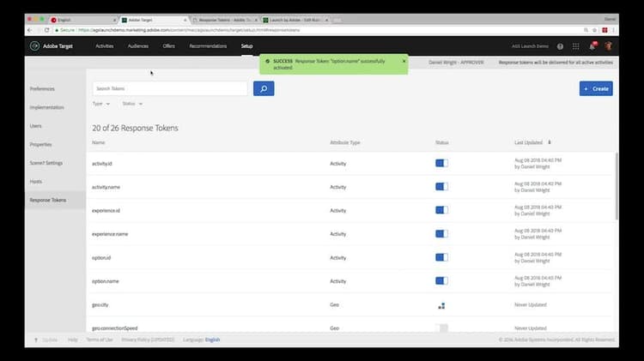Open the Offers menu
This screenshot has width=644, height=361.
click(168, 46)
